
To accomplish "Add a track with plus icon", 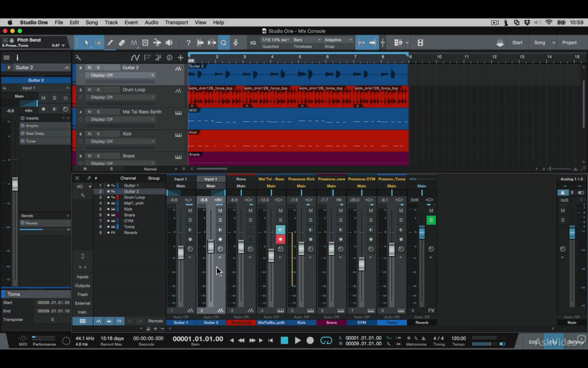I will (180, 58).
